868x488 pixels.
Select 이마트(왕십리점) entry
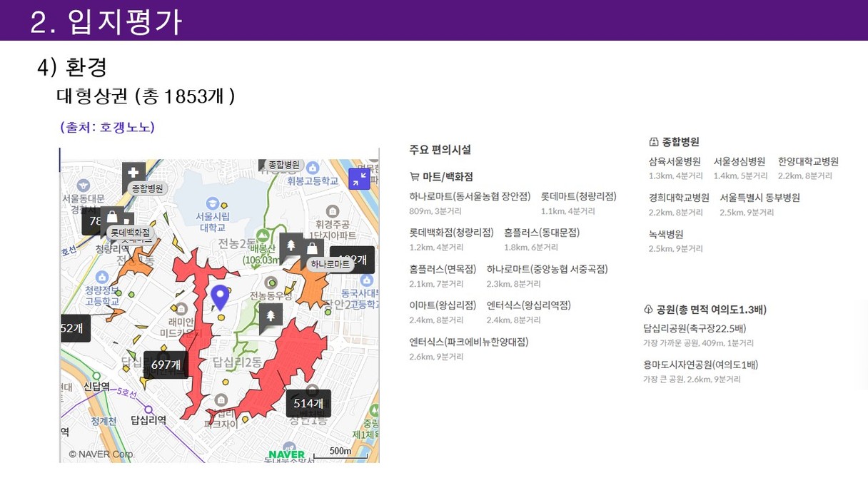443,305
